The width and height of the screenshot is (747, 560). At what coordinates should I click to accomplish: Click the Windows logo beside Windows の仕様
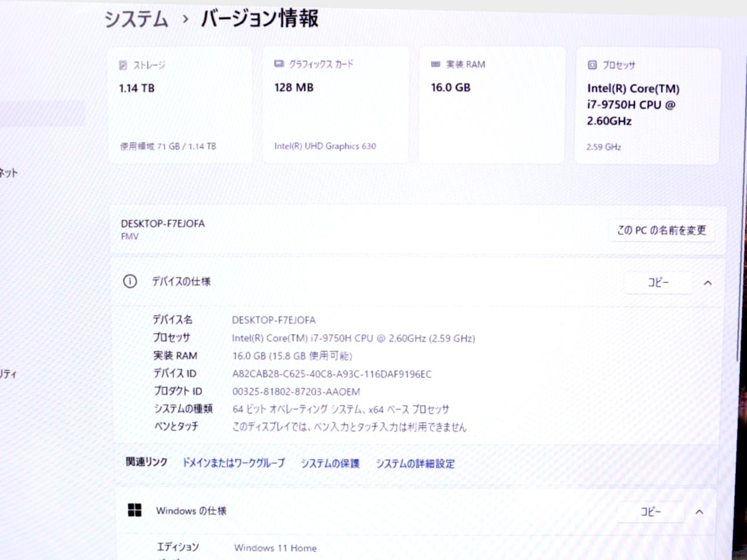coord(135,510)
